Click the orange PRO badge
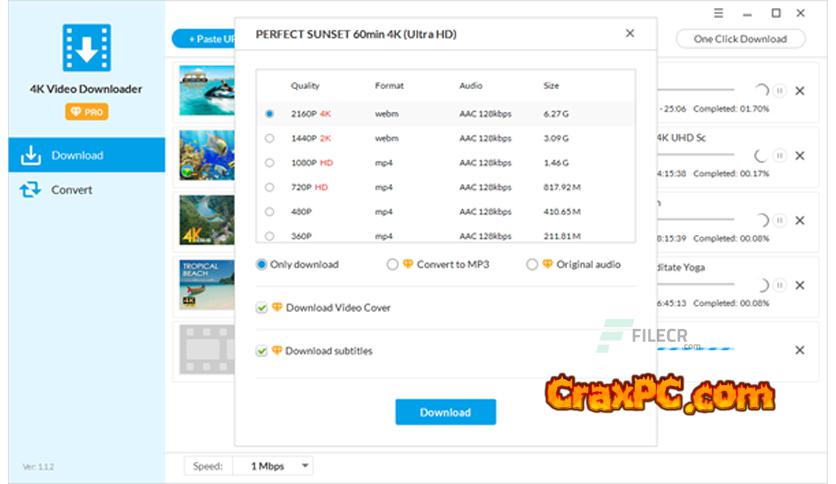This screenshot has height=484, width=836. [86, 112]
